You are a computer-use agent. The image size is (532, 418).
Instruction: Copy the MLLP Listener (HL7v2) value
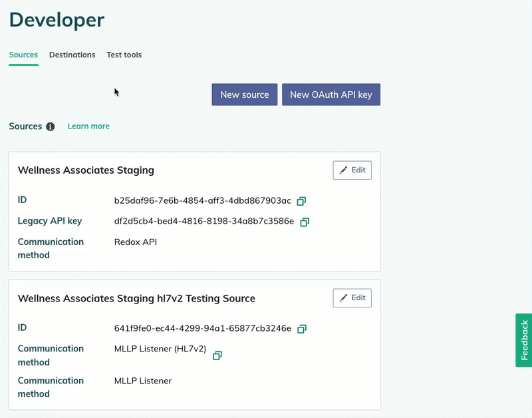click(x=217, y=355)
